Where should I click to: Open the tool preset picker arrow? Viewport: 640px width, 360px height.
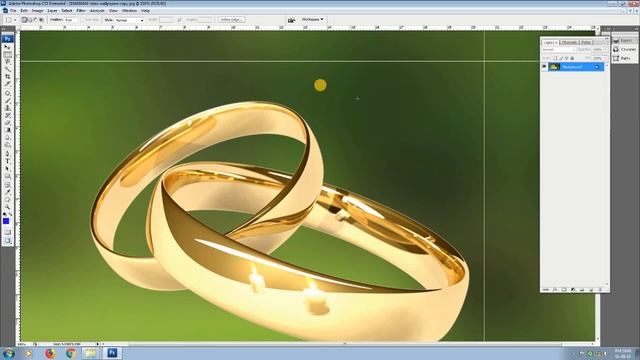coord(15,20)
